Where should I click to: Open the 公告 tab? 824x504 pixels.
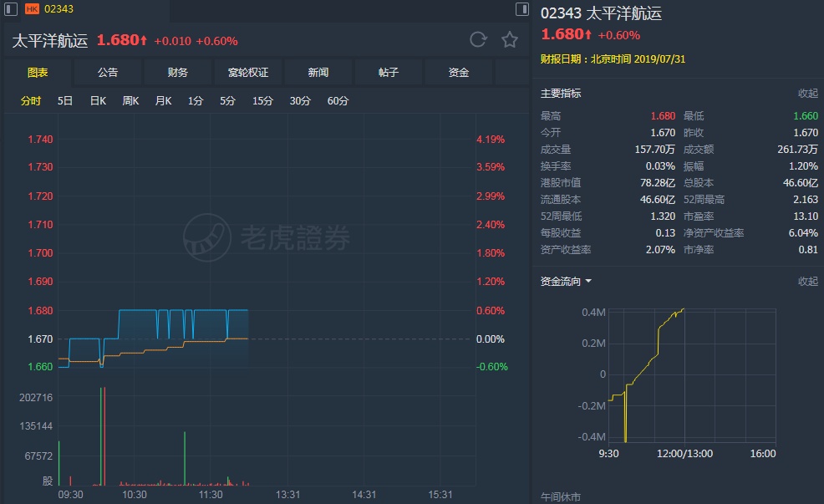click(108, 73)
